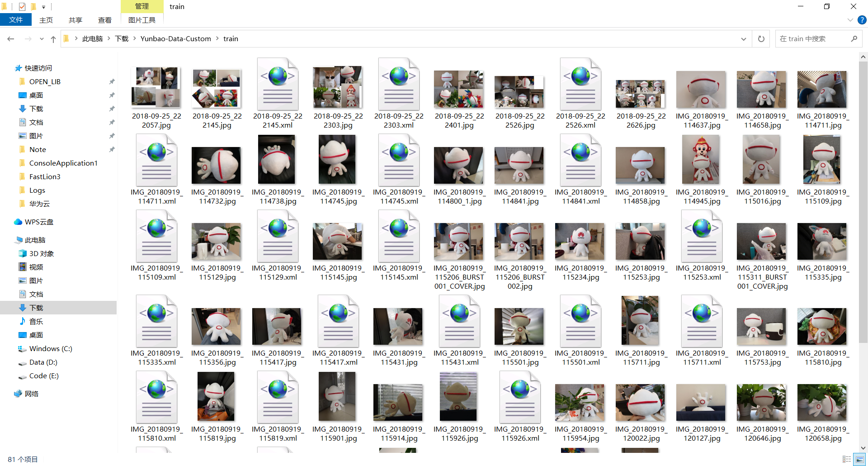Click the properties icon in title bar
Image resolution: width=868 pixels, height=466 pixels.
[x=22, y=7]
